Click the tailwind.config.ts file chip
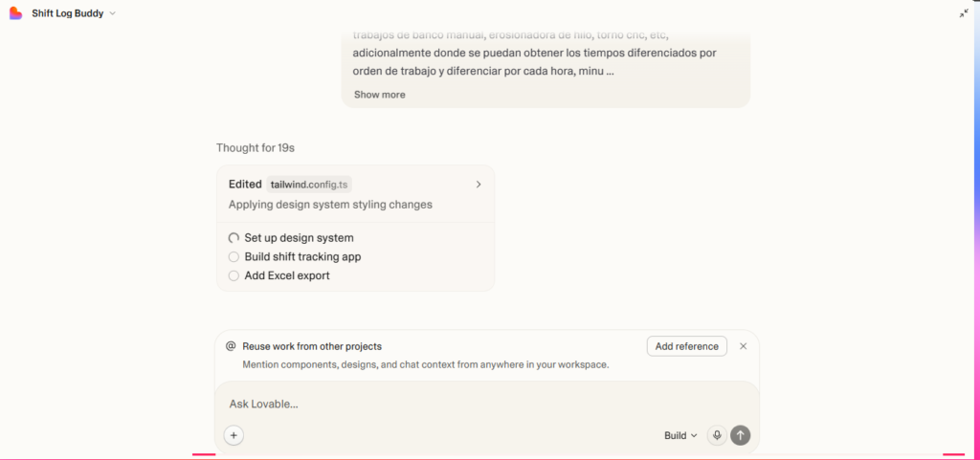This screenshot has width=980, height=460. tap(309, 185)
